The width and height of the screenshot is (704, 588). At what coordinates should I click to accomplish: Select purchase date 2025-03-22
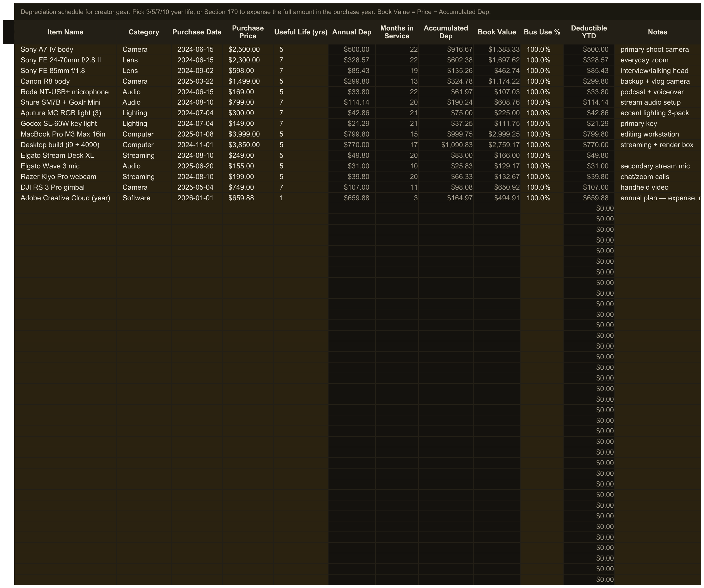(x=197, y=81)
